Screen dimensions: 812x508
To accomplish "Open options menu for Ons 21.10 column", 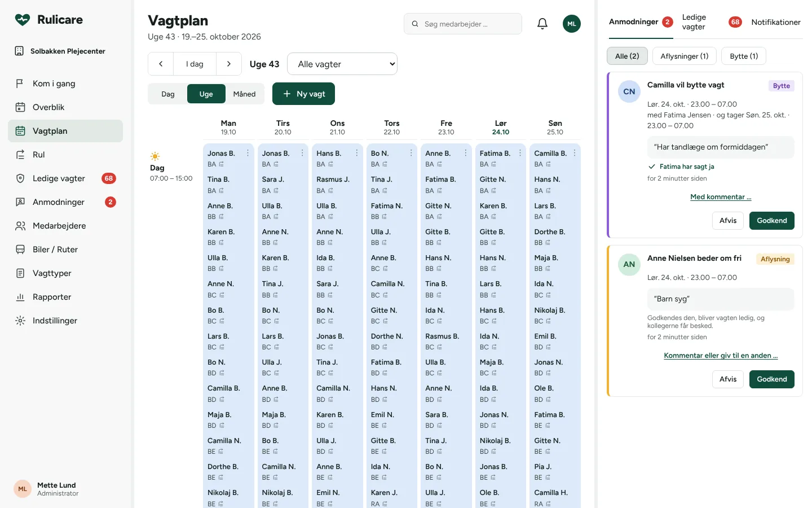I will [x=357, y=153].
